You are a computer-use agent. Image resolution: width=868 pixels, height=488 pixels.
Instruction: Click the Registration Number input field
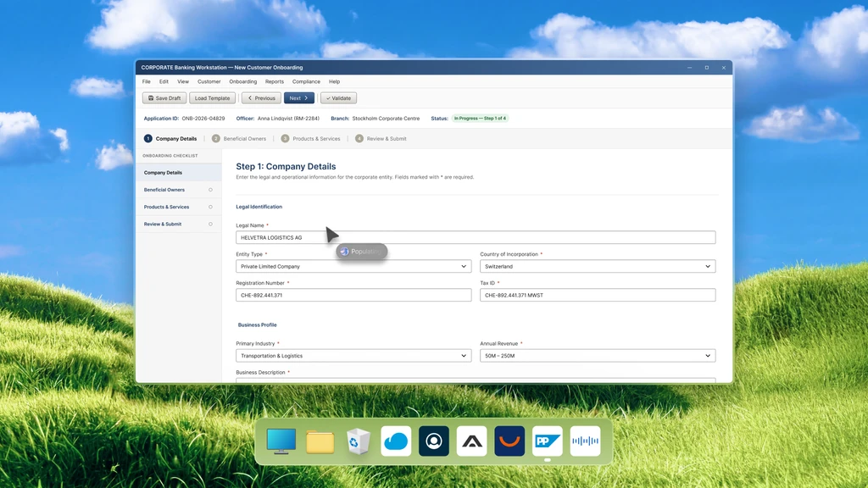pyautogui.click(x=353, y=295)
